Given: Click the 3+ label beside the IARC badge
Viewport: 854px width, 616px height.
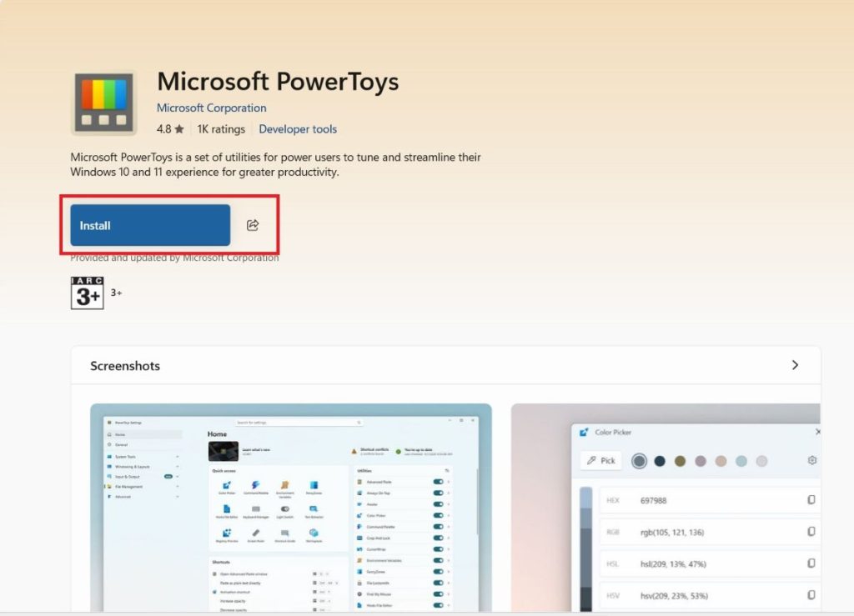Looking at the screenshot, I should (x=117, y=293).
